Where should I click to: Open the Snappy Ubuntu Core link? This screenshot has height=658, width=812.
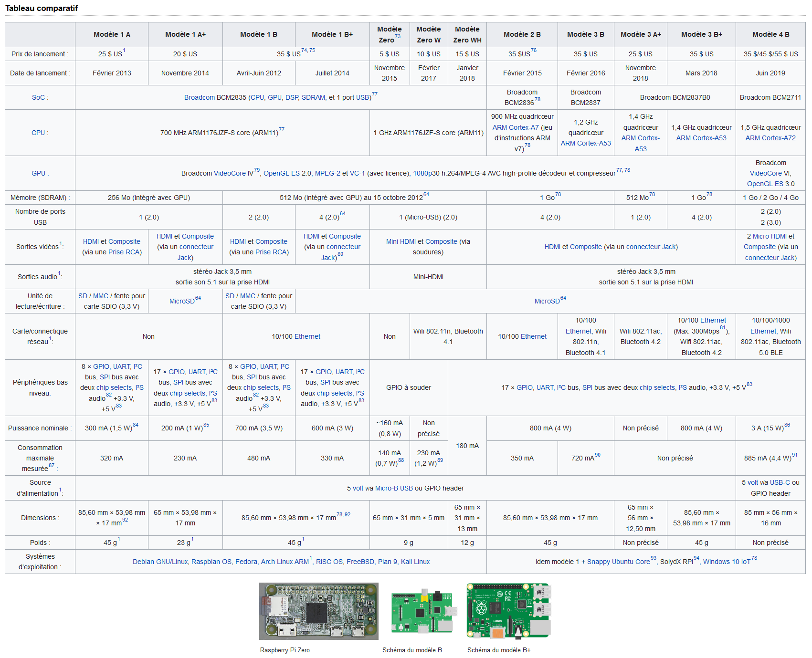point(619,562)
